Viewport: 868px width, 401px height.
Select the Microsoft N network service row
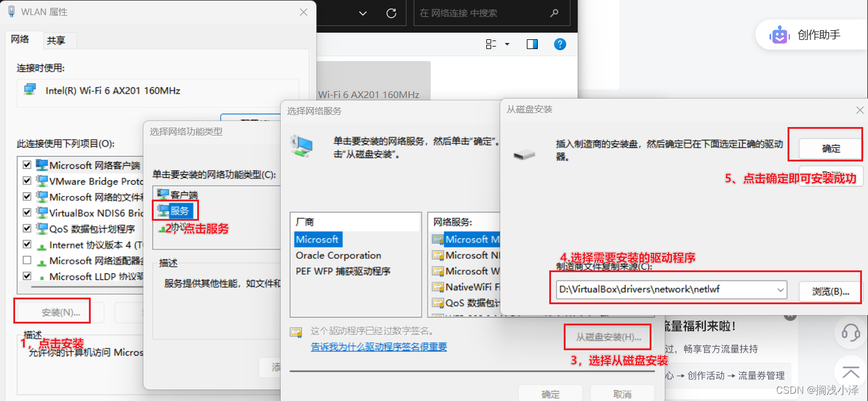click(466, 255)
